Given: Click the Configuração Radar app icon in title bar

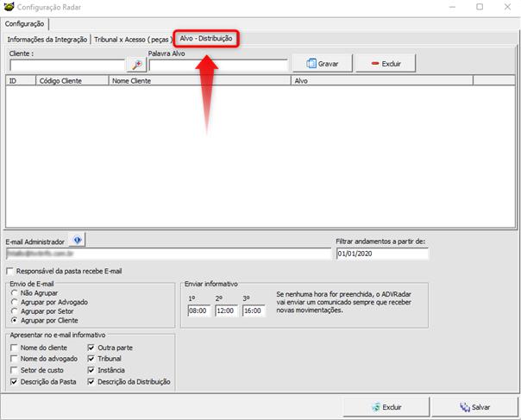Looking at the screenshot, I should point(9,7).
